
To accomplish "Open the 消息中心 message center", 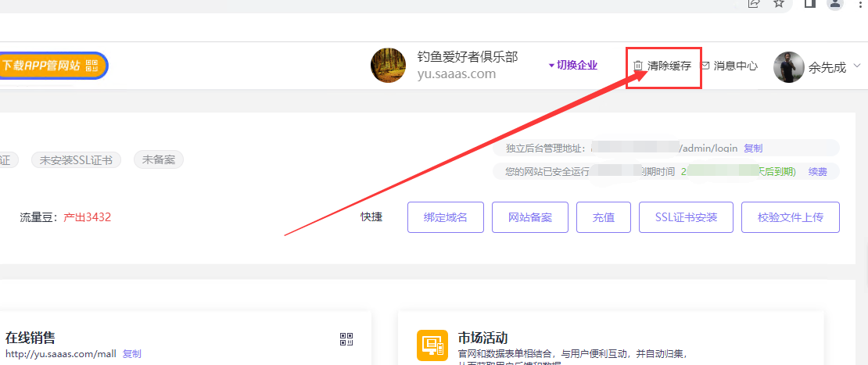I will pos(736,66).
